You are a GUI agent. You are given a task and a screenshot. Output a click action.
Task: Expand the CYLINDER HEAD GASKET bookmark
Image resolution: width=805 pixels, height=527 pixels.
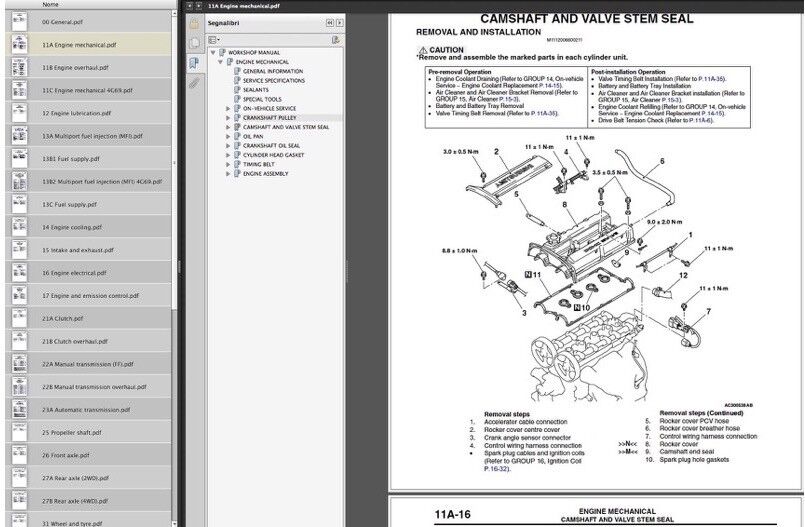228,154
